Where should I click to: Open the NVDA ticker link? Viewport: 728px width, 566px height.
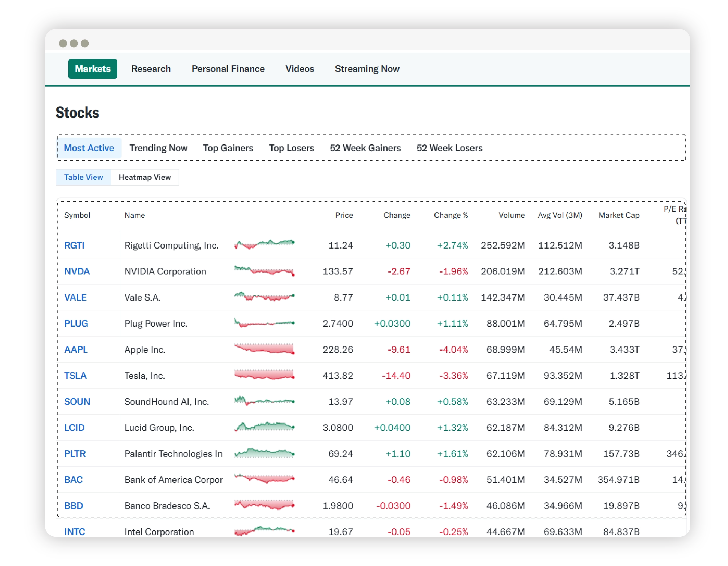coord(77,271)
